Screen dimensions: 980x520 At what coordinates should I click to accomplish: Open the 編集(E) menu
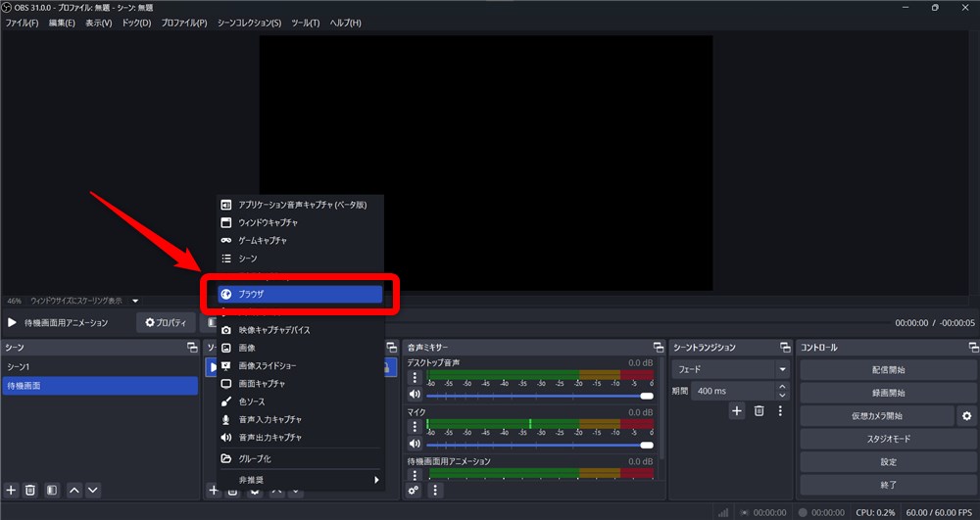point(62,24)
